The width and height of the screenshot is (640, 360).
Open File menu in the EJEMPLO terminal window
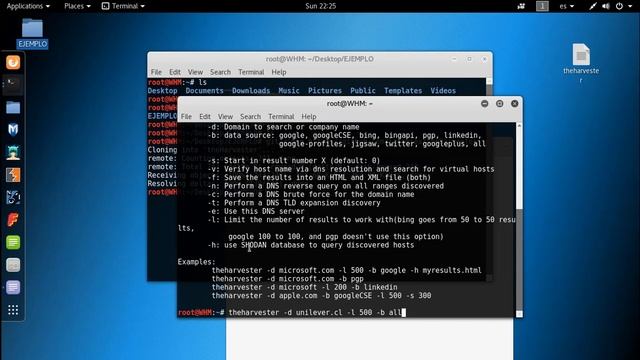pos(156,72)
